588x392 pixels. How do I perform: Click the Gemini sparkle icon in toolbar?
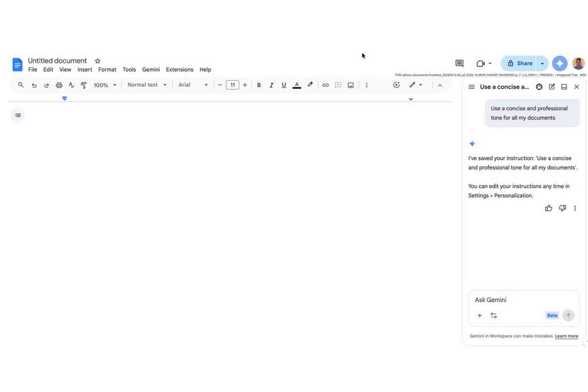pos(396,85)
